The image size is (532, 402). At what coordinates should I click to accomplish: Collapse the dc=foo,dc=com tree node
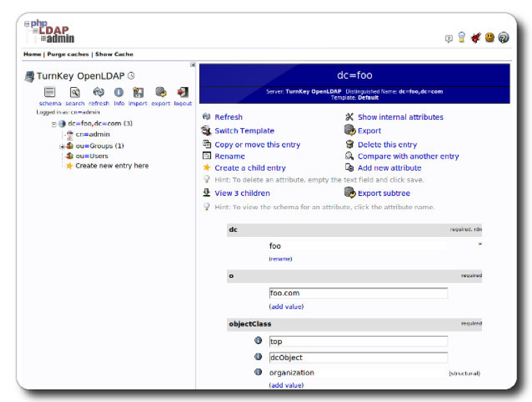(54, 124)
